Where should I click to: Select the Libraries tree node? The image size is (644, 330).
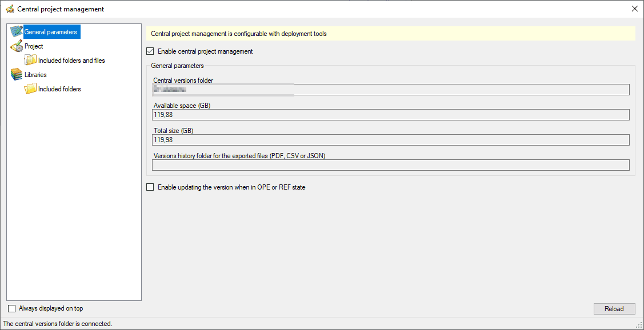click(35, 75)
